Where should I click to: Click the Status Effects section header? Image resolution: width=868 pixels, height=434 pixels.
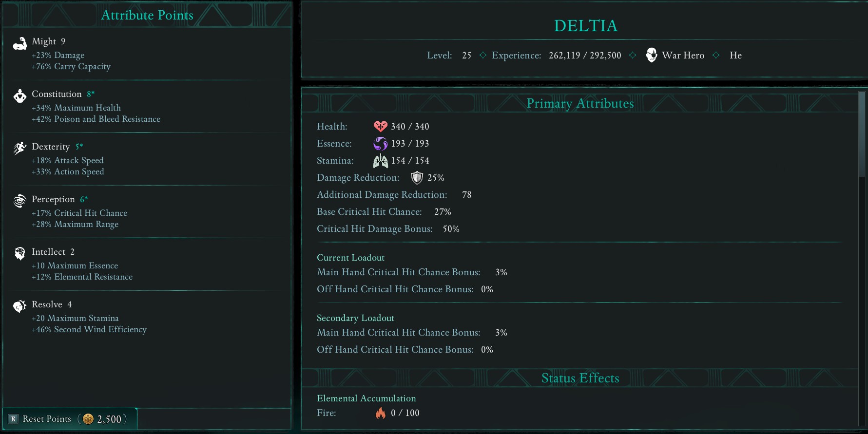(580, 378)
